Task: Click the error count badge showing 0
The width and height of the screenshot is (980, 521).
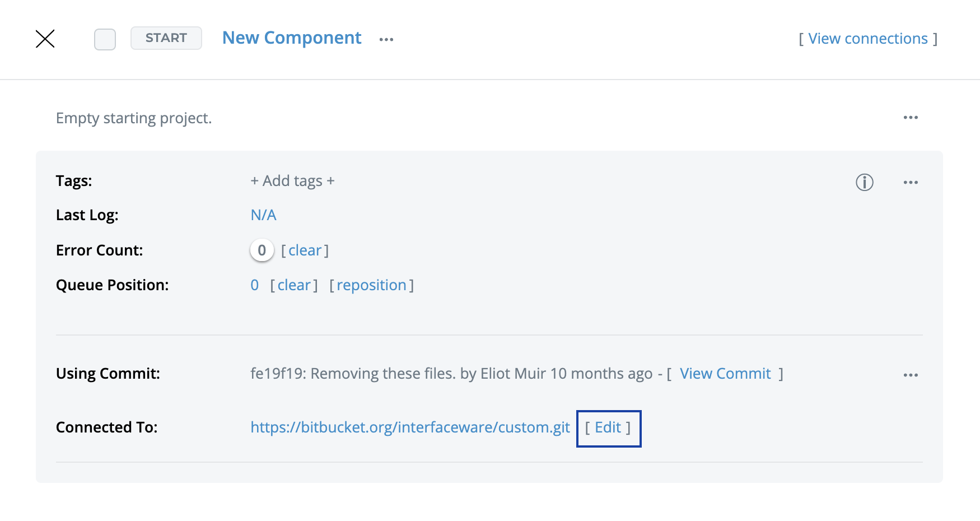Action: pyautogui.click(x=262, y=250)
